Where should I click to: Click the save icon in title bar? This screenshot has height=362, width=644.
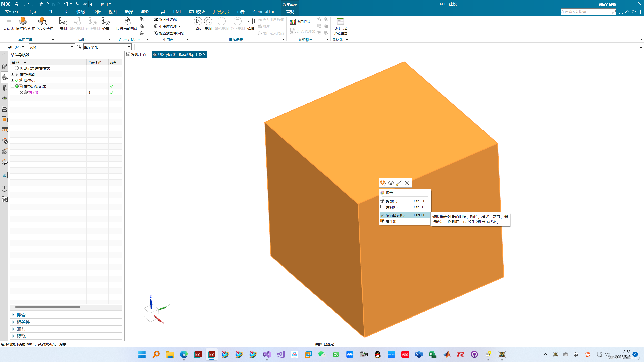[x=16, y=4]
